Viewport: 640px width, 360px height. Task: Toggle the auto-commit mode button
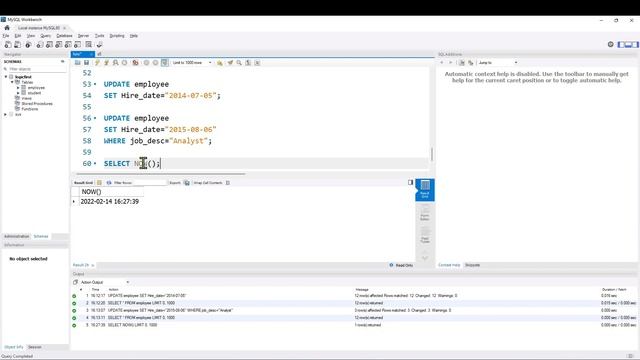pos(164,62)
